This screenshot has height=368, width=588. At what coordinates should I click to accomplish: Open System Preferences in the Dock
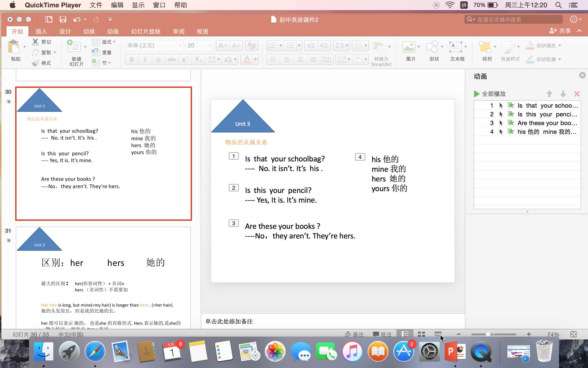(x=429, y=351)
